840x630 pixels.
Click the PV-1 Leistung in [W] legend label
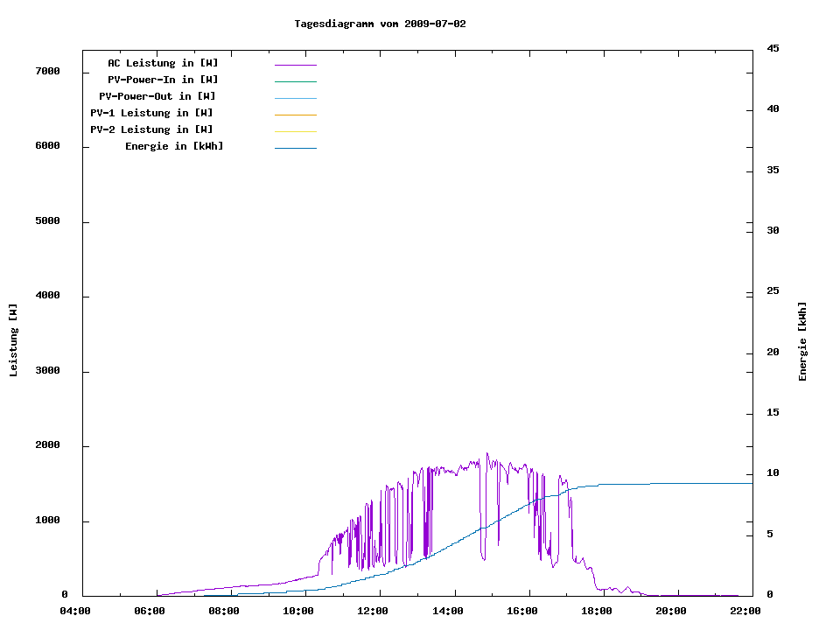pos(151,113)
